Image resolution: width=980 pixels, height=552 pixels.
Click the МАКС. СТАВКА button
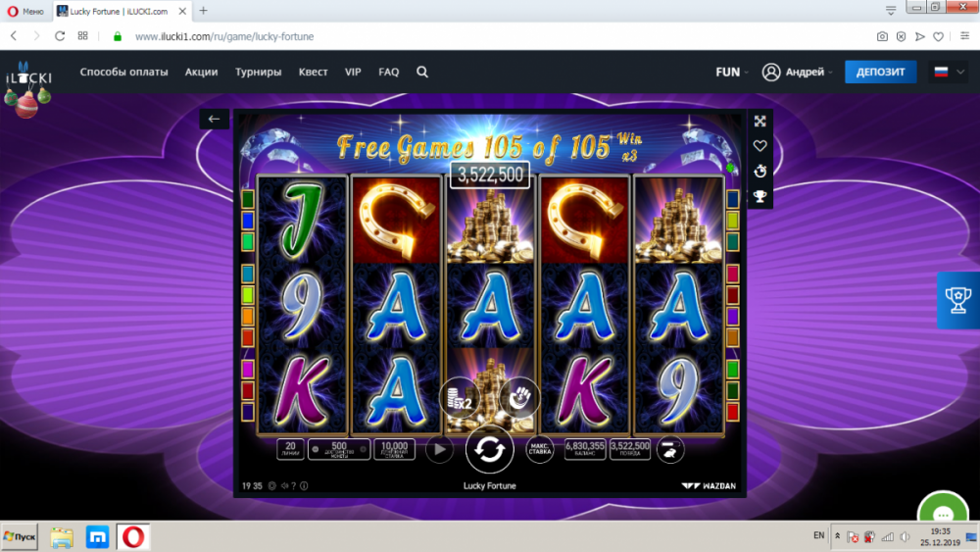coord(539,449)
